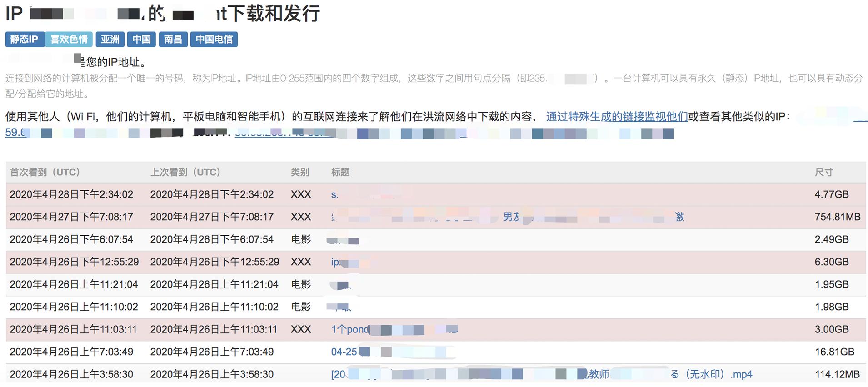868x387 pixels.
Task: Select the 亚洲 tag
Action: [x=110, y=40]
